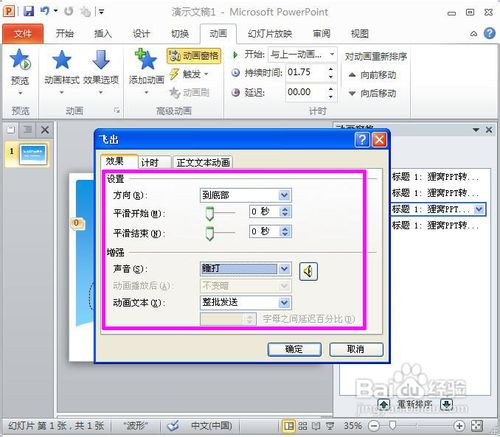Start Slide Show from status bar

330,426
